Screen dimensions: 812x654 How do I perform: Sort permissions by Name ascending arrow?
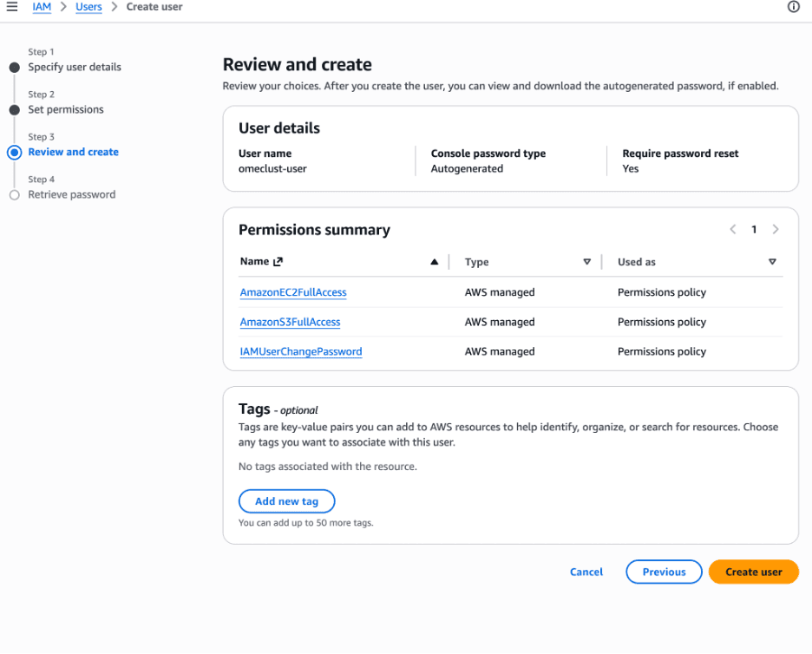click(435, 262)
